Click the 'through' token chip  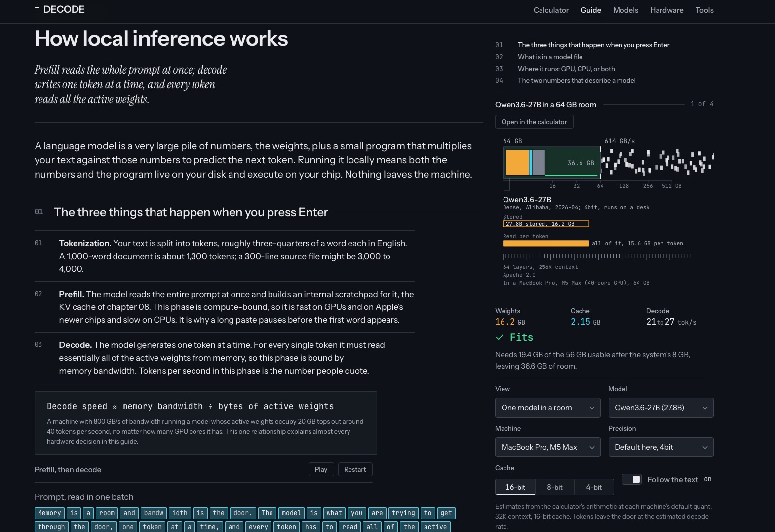51,527
